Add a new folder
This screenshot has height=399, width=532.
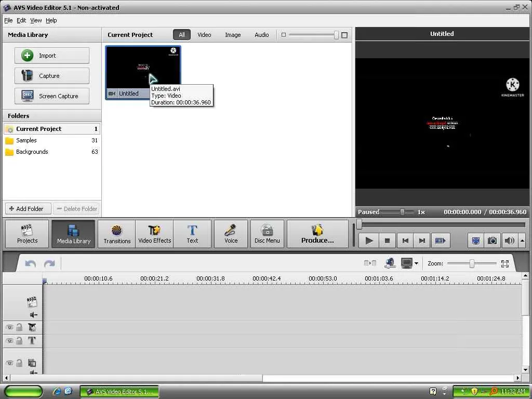(28, 209)
